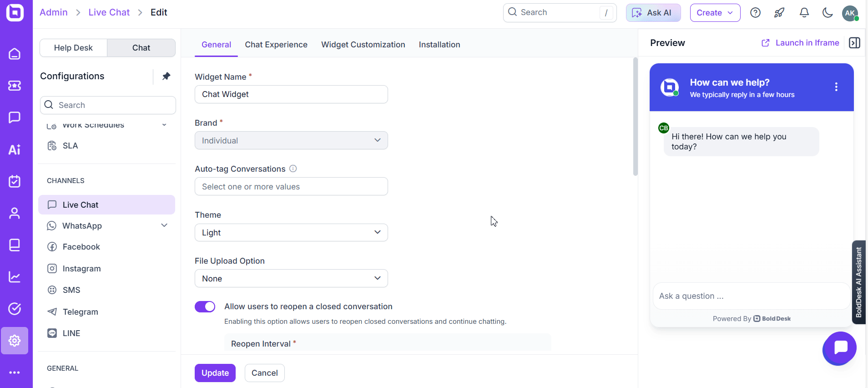The width and height of the screenshot is (868, 388).
Task: Open File Upload Option dropdown
Action: (291, 278)
